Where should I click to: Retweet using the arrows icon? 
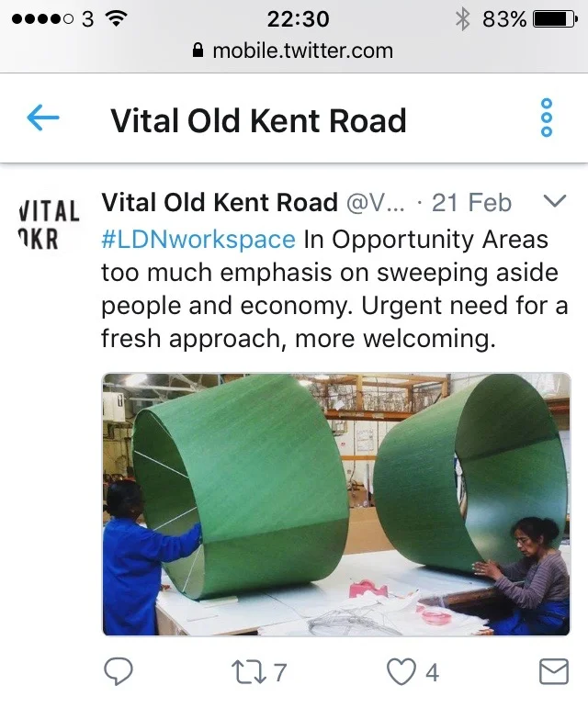pyautogui.click(x=248, y=672)
